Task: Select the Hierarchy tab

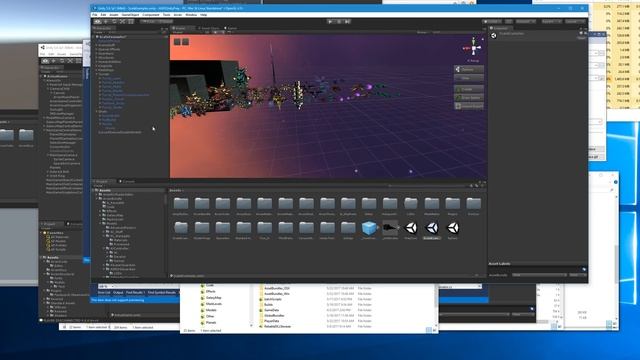Action: [104, 28]
